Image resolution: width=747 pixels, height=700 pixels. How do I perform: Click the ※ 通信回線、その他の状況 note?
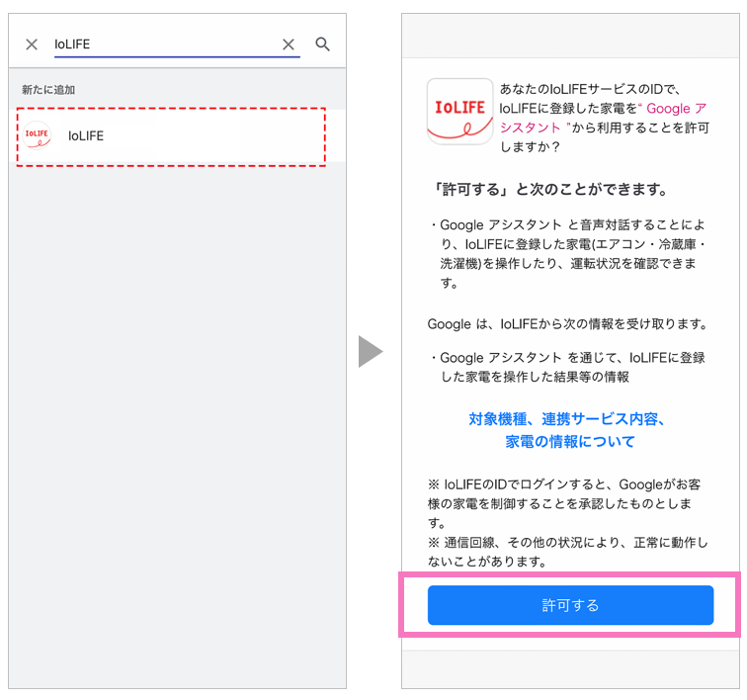point(567,552)
